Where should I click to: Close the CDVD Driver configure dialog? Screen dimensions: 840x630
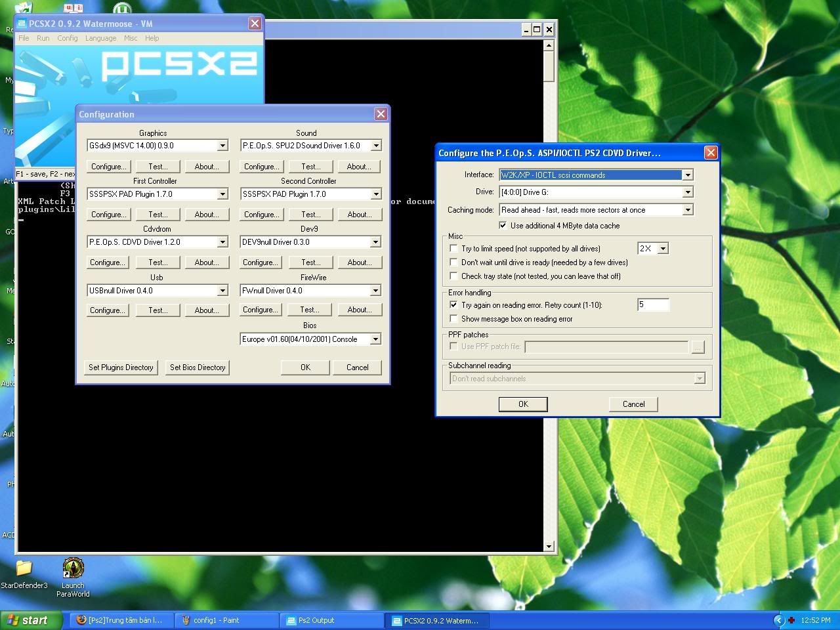pos(711,153)
